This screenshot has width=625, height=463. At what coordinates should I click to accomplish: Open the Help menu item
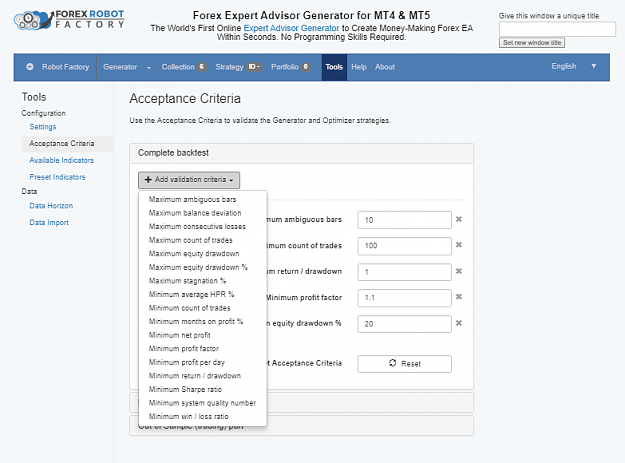coord(359,67)
